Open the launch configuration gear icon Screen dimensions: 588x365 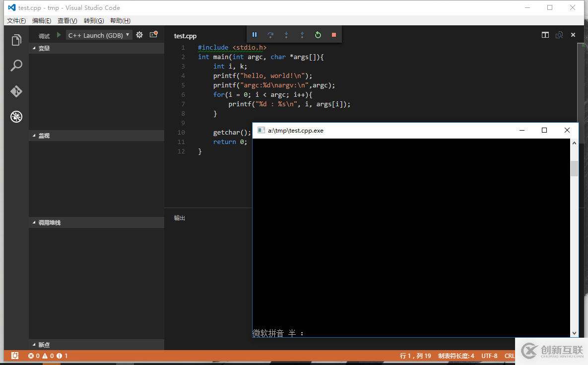[139, 35]
